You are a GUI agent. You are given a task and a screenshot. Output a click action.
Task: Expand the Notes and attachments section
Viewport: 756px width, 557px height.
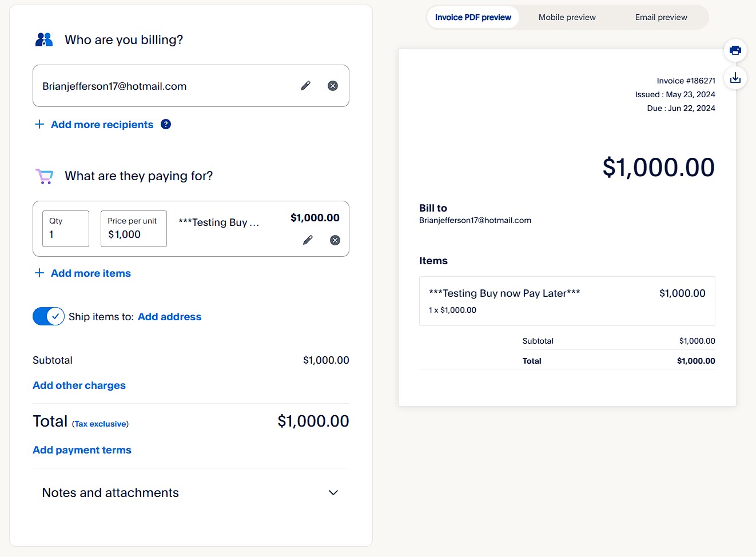(333, 492)
